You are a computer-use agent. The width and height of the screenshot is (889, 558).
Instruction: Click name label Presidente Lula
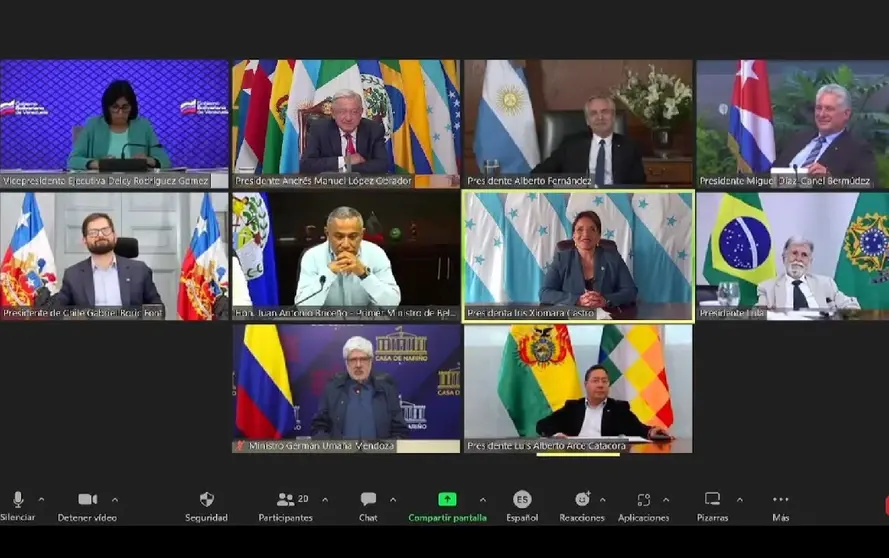(732, 313)
